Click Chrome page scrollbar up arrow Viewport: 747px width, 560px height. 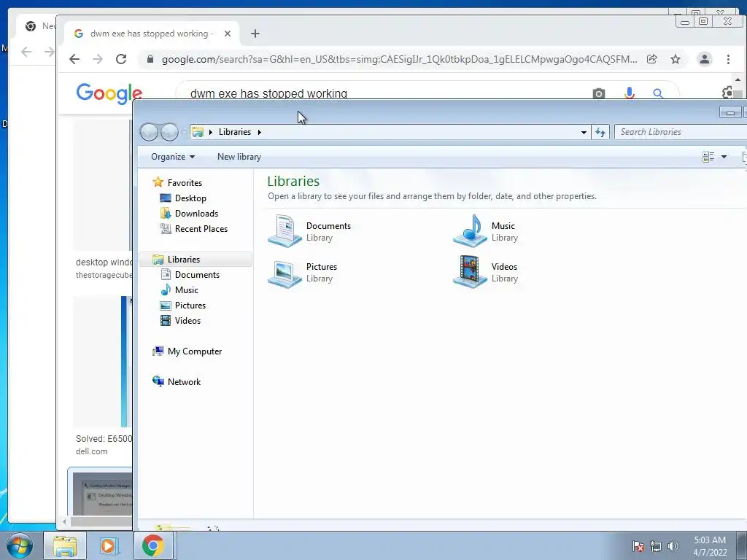click(738, 80)
